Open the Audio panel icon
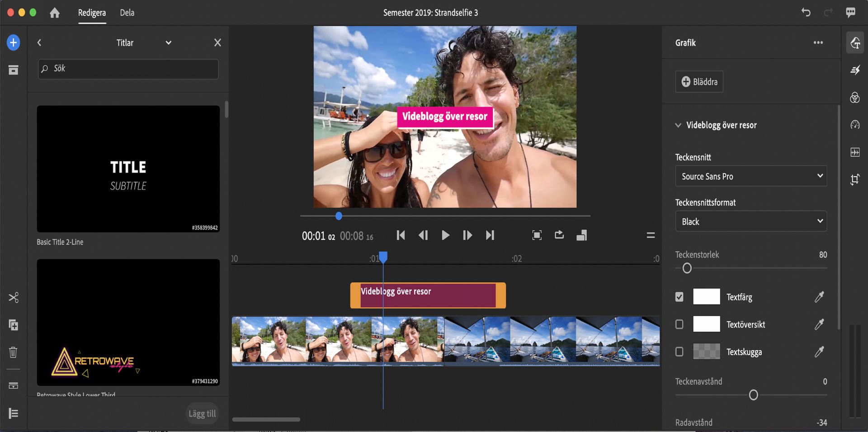The image size is (868, 432). coord(854,152)
